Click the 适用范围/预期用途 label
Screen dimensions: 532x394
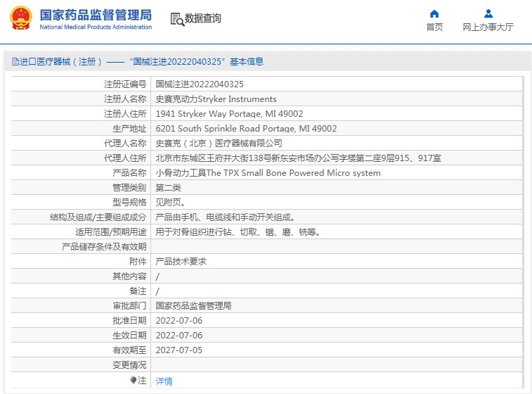[x=111, y=232]
